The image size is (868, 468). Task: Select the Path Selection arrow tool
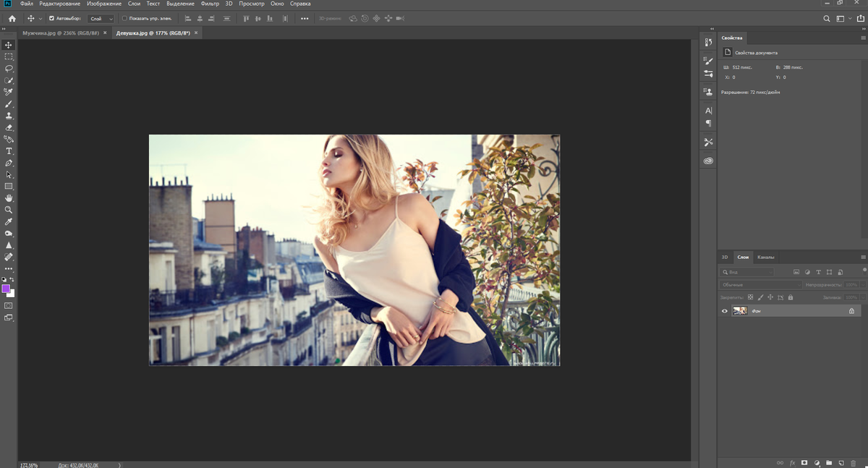pyautogui.click(x=9, y=174)
